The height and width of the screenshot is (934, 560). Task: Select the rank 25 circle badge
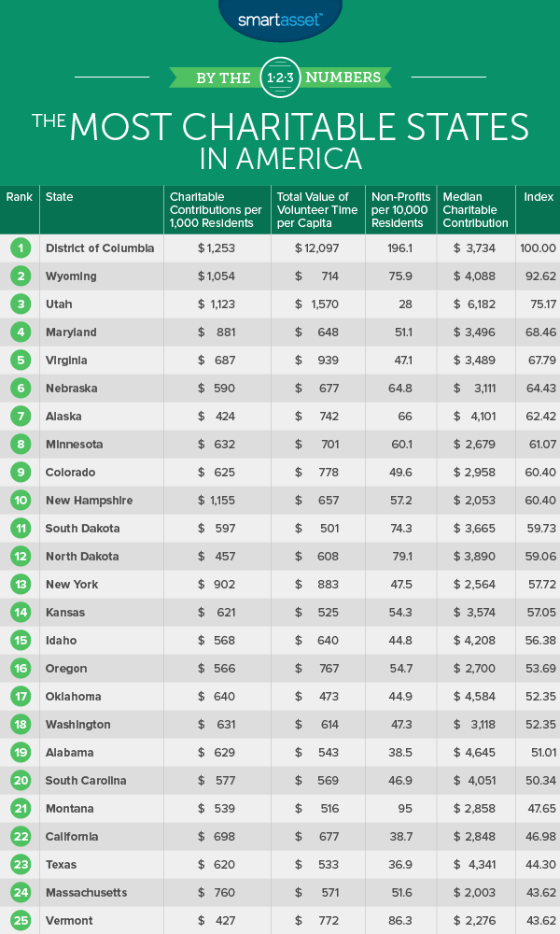[19, 921]
